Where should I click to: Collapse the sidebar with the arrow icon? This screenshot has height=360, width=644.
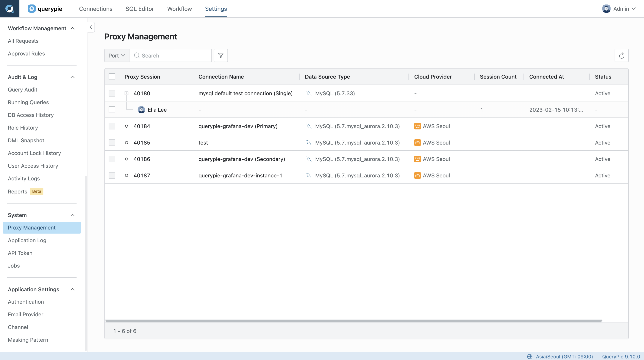91,27
